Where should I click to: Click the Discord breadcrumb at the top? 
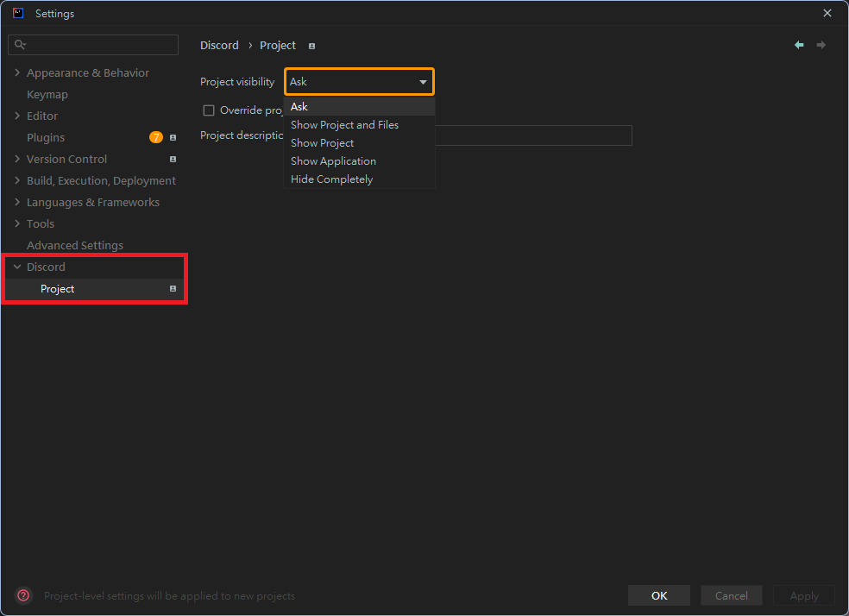pos(219,45)
